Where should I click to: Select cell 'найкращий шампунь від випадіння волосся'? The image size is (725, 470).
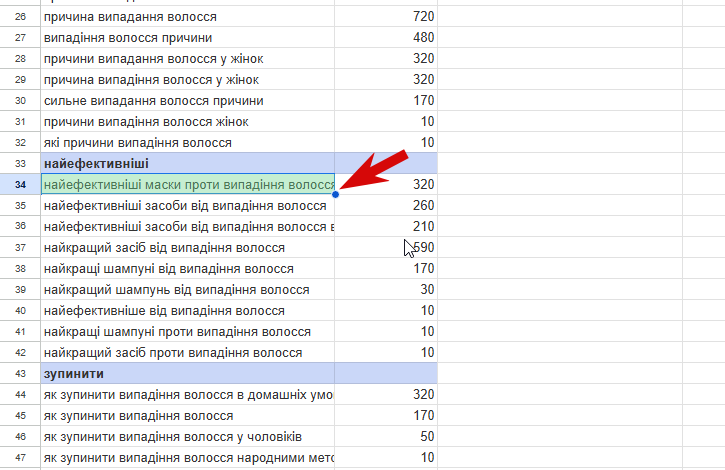(x=188, y=290)
